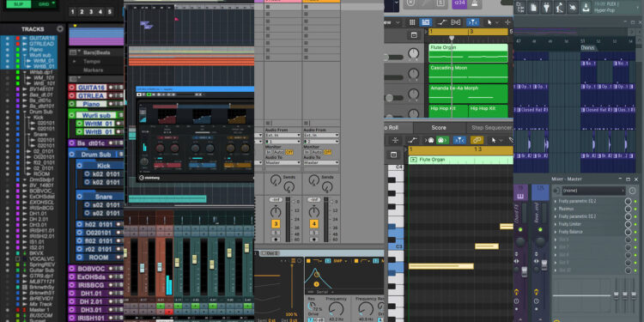This screenshot has height=322, width=644.
Task: Click C3 key on piano roll keyboard
Action: click(398, 246)
